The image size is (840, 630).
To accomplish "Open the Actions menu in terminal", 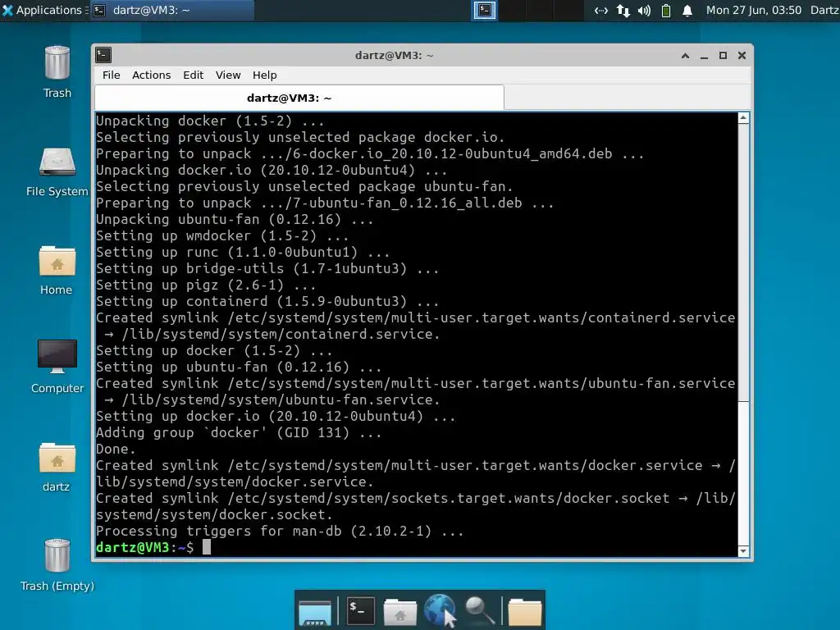I will (x=152, y=75).
